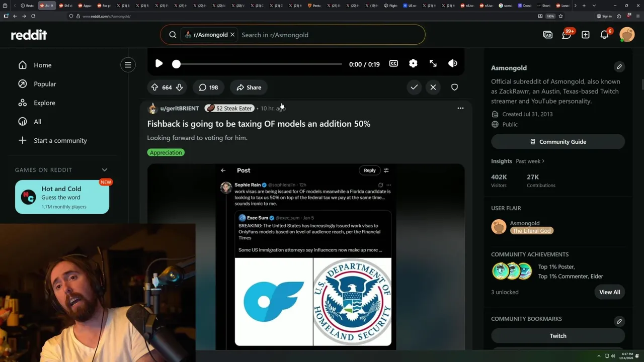Click the search magnifier icon
Viewport: 644px width, 362px height.
tap(173, 35)
